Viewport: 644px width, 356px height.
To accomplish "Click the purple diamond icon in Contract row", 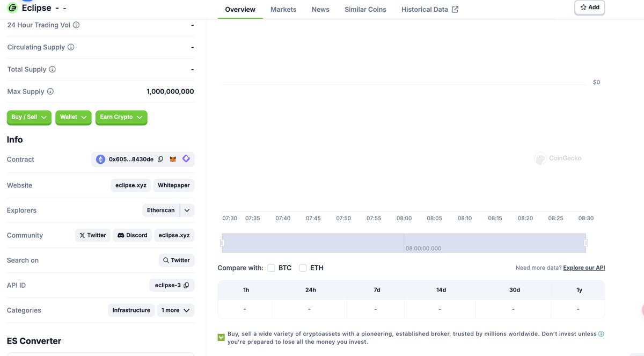I will [186, 159].
